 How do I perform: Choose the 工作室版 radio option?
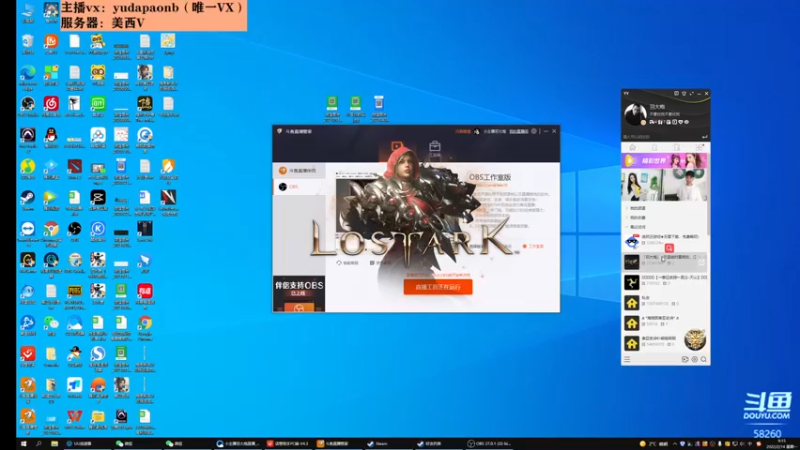pos(533,246)
